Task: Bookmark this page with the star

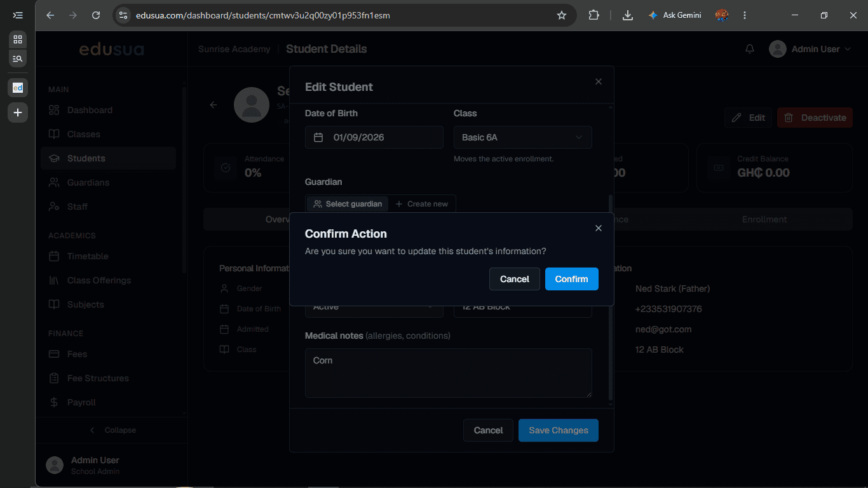Action: click(x=562, y=15)
